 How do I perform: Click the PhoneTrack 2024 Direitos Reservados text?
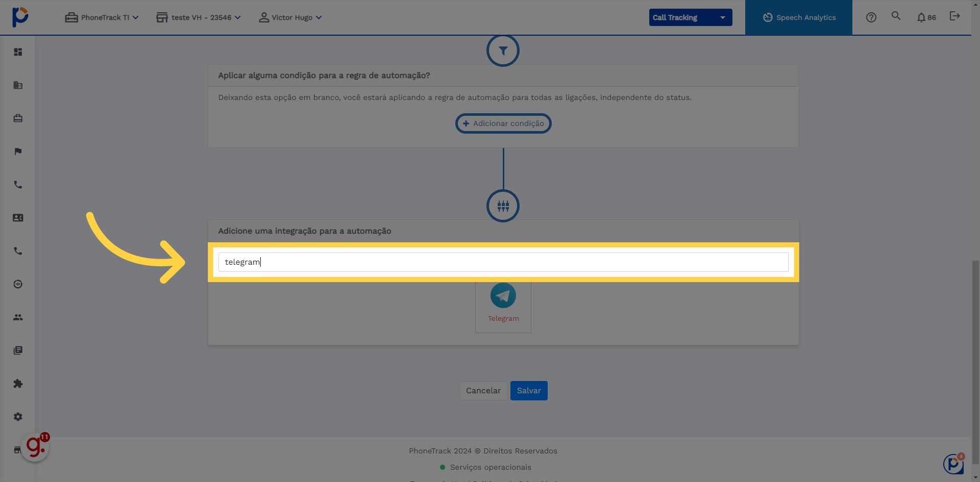483,451
